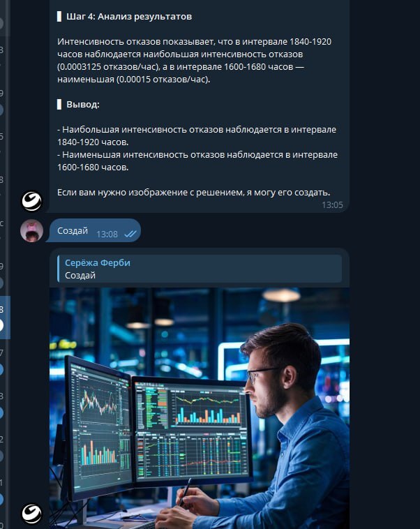This screenshot has width=420, height=529.
Task: Click the Наименьшая интенсивность conclusion bullet
Action: pyautogui.click(x=197, y=161)
